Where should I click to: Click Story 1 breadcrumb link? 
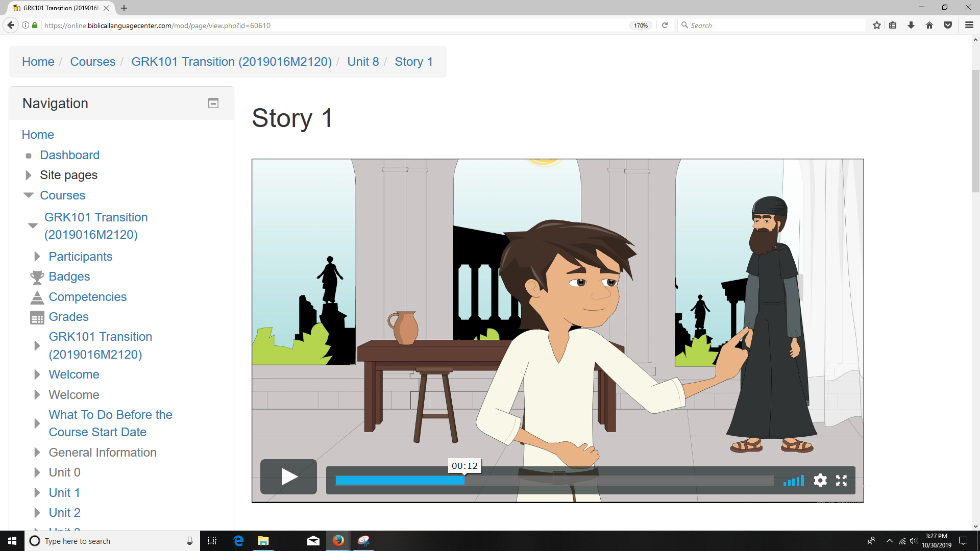pyautogui.click(x=414, y=62)
